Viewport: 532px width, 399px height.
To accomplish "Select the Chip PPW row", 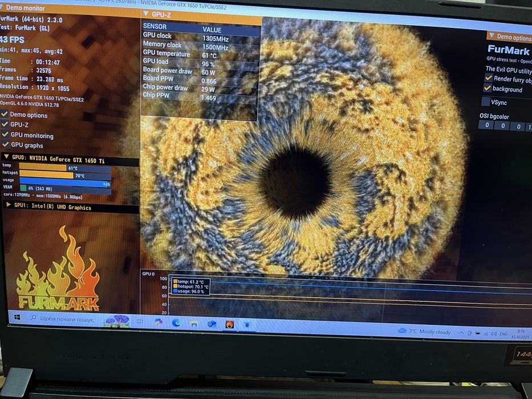I will click(x=201, y=96).
